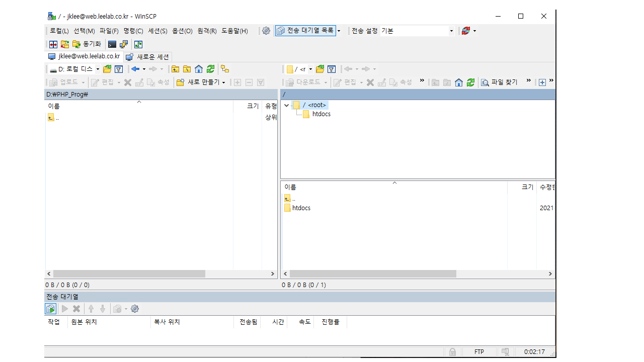Switch to the 새로운 세션 tab

148,57
